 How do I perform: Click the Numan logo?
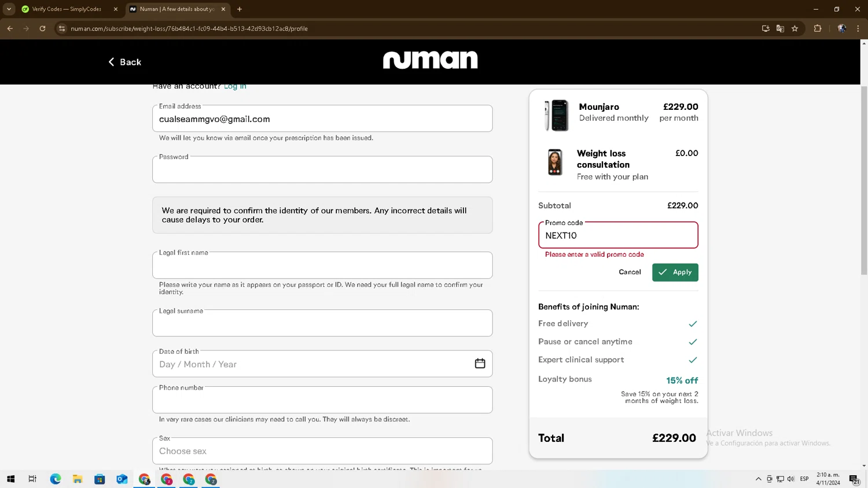pos(430,60)
